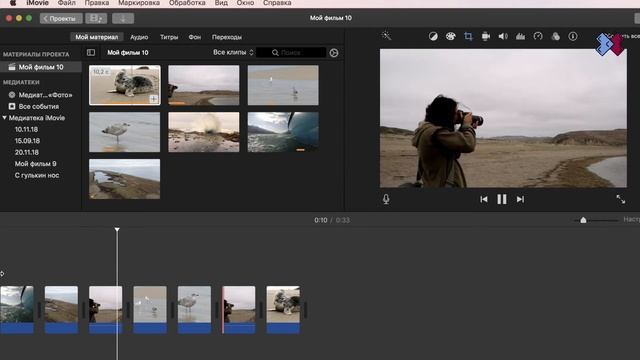The height and width of the screenshot is (360, 640).
Task: Select the shoreline thumbnail in the bottom browser row
Action: [125, 179]
